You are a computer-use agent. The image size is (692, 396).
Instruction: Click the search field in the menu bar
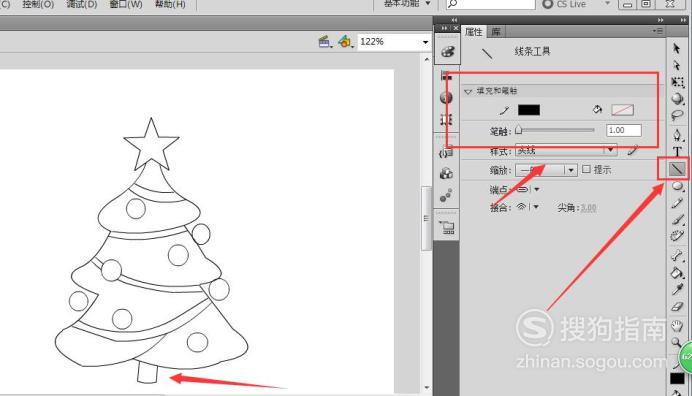click(x=490, y=4)
